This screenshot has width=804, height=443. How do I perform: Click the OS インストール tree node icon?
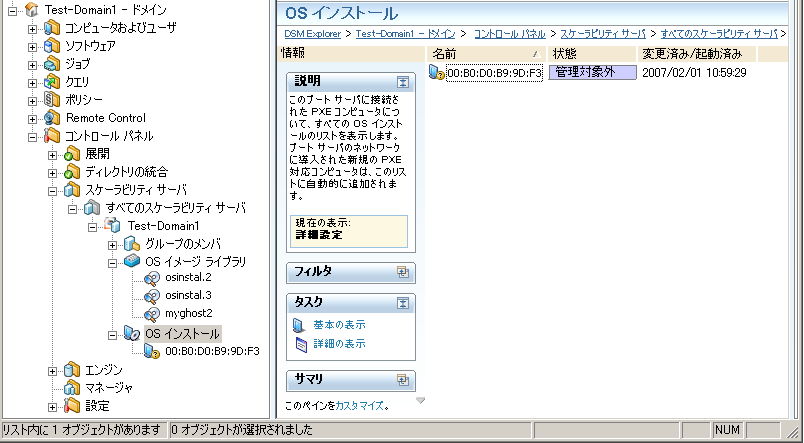132,334
